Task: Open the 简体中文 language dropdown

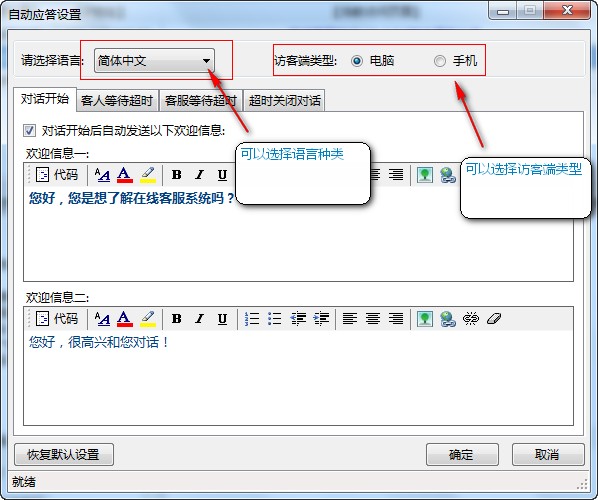Action: point(154,61)
